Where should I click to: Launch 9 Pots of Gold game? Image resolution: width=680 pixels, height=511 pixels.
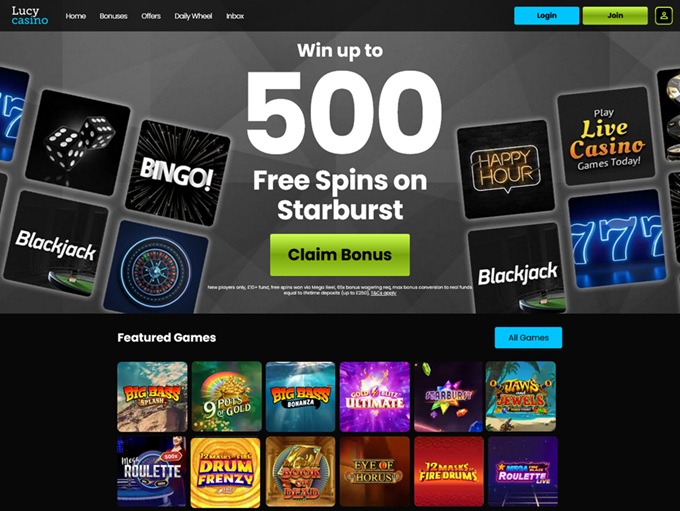coord(226,396)
